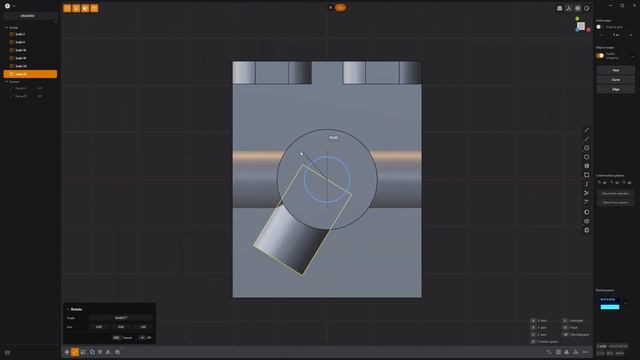Click the Angle value field in Rotate dialog
Image resolution: width=640 pixels, height=360 pixels.
pyautogui.click(x=121, y=318)
